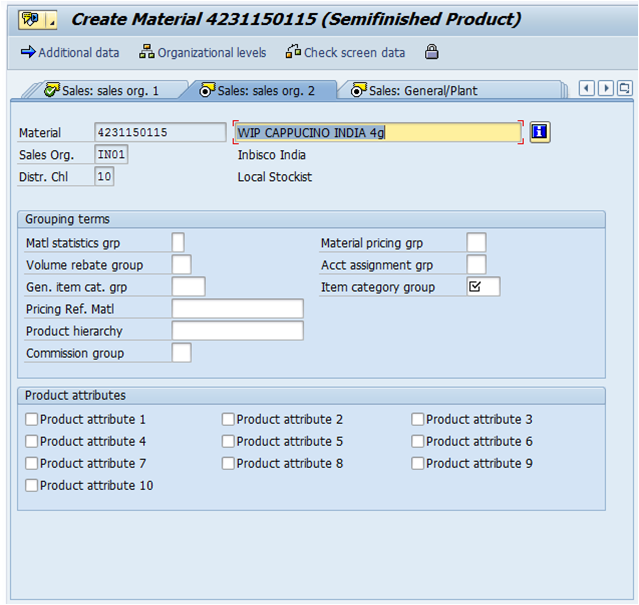Click the lock icon in the toolbar
639x605 pixels.
pyautogui.click(x=431, y=52)
